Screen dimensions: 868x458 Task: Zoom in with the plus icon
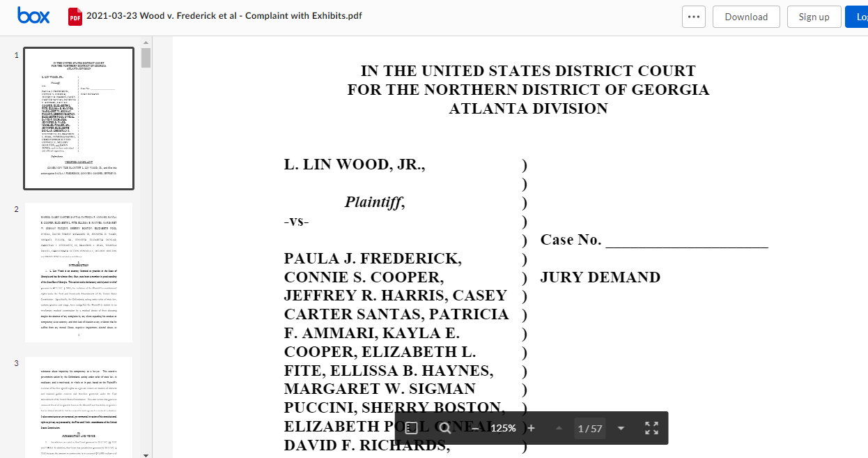point(531,428)
